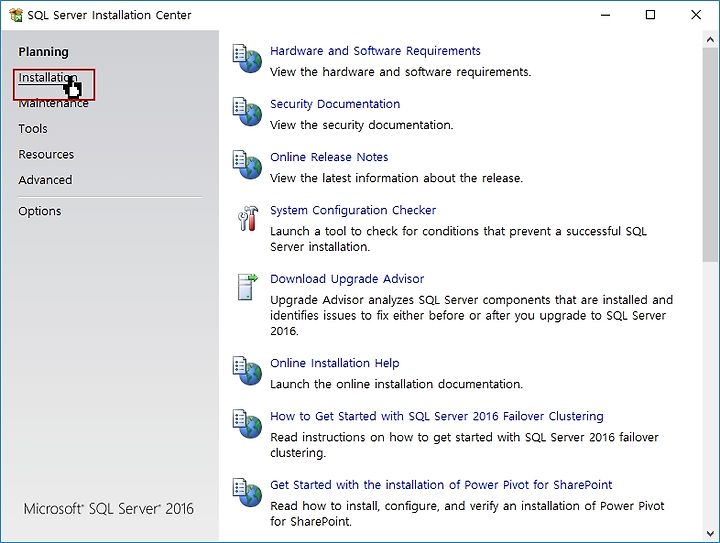Click 'View the hardware and software requirements.' text
720x543 pixels.
click(400, 72)
